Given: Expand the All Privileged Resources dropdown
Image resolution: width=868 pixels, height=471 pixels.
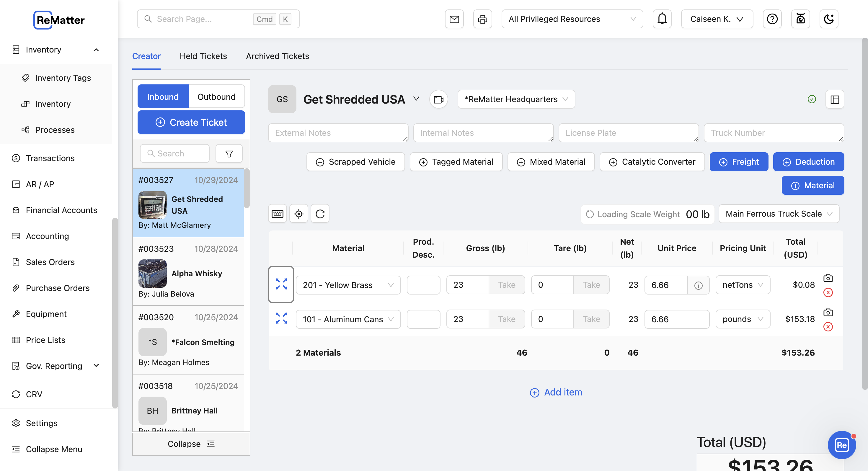Looking at the screenshot, I should tap(572, 19).
